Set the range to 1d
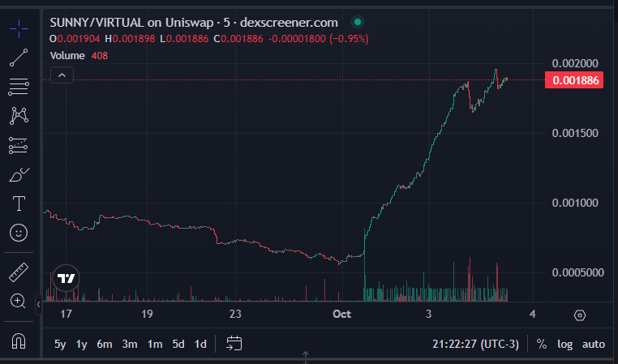 pyautogui.click(x=200, y=344)
